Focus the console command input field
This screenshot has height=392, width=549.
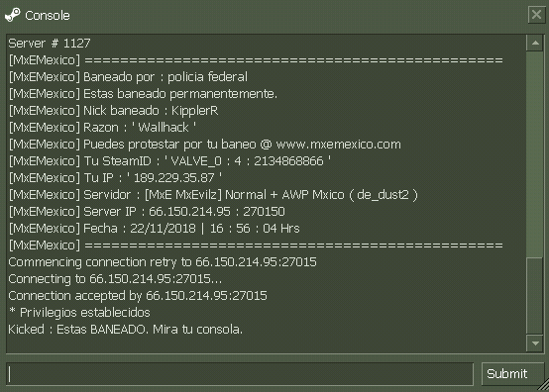coord(240,374)
